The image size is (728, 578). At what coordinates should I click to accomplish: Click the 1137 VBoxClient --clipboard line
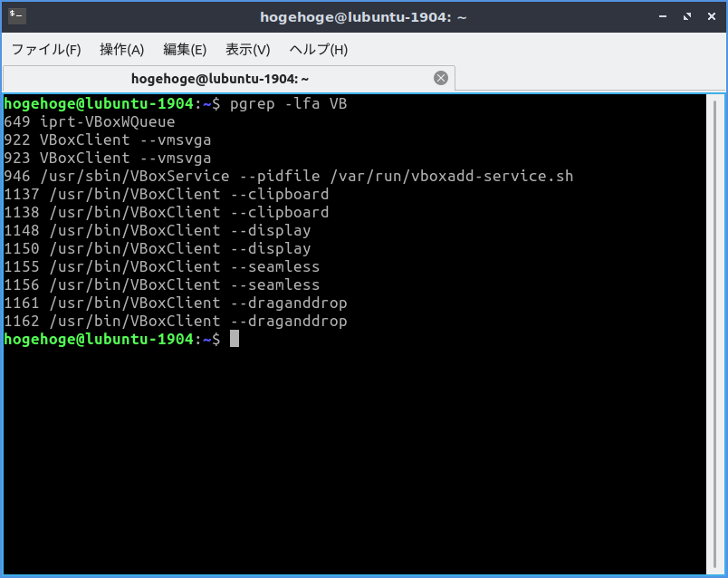click(167, 194)
